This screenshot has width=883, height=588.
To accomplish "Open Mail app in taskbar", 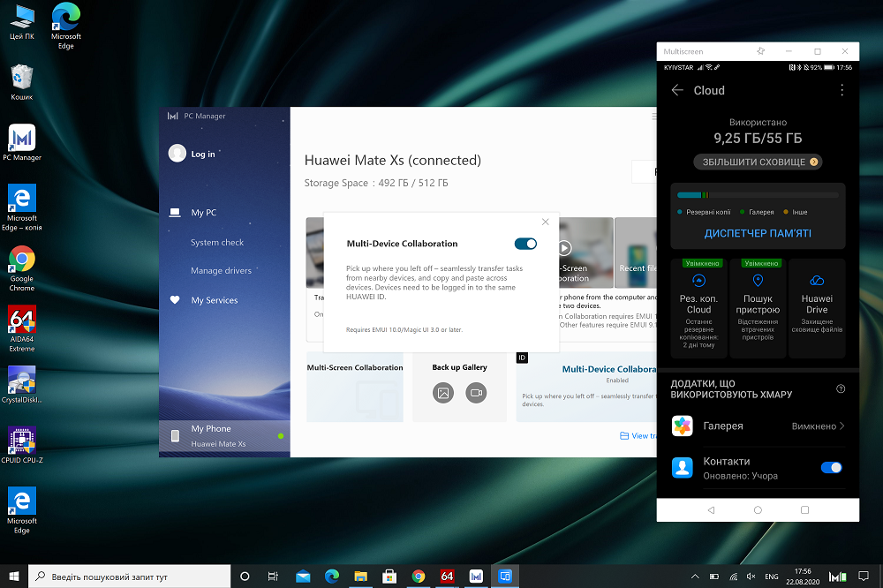I will click(303, 577).
